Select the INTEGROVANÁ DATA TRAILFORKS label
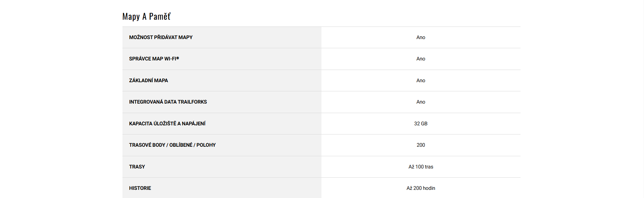 (x=168, y=102)
